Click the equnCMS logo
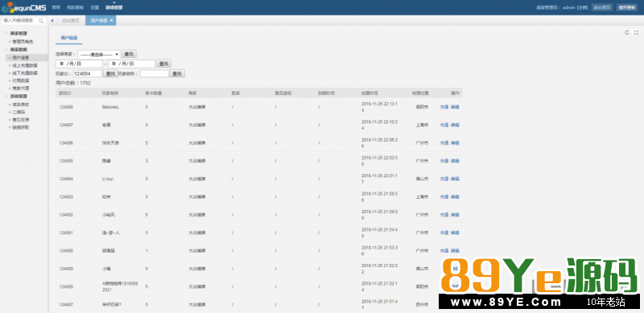 click(24, 7)
